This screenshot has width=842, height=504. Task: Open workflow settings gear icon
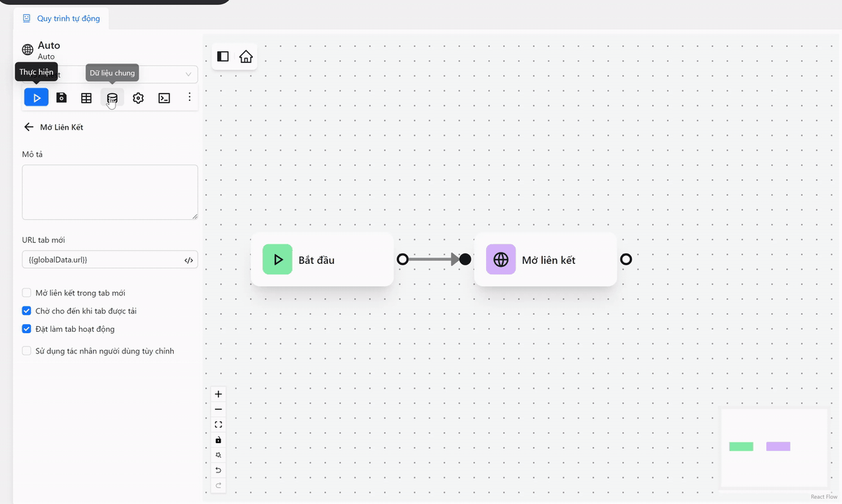click(138, 98)
